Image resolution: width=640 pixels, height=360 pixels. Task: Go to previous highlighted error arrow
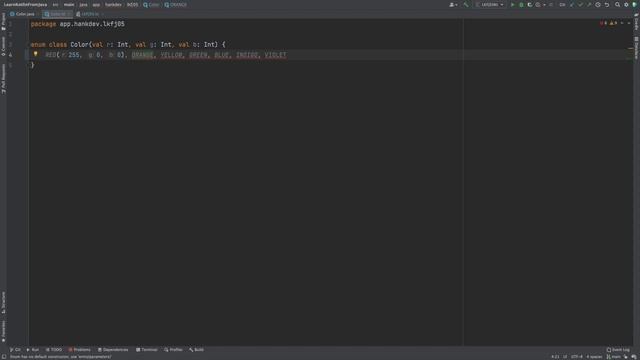click(622, 23)
